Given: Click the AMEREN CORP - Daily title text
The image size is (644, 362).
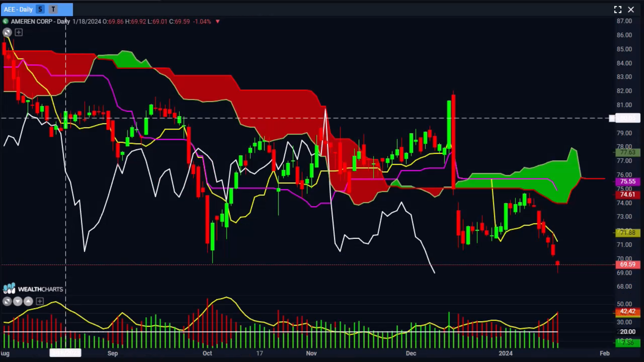Looking at the screenshot, I should (x=40, y=21).
